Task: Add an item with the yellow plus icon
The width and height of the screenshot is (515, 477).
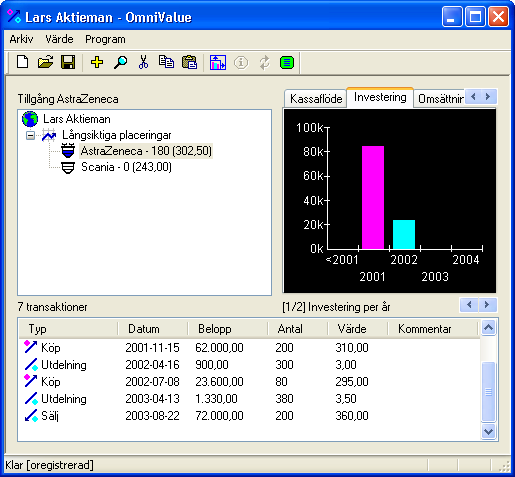Action: (97, 62)
